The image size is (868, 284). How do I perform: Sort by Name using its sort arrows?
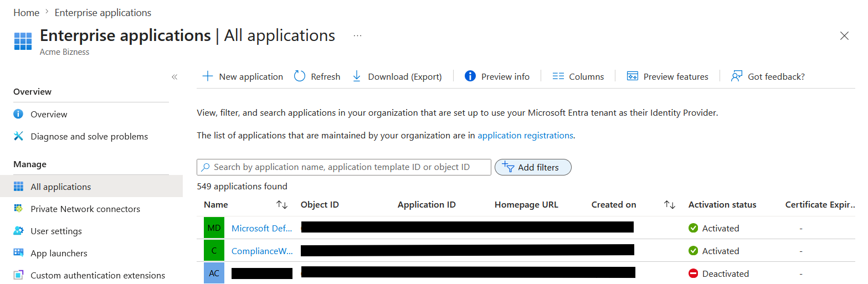282,205
